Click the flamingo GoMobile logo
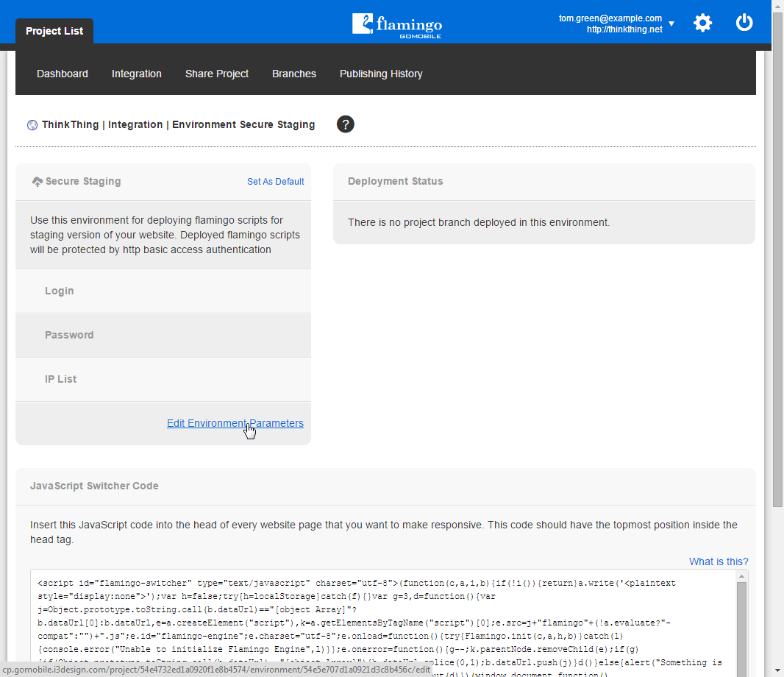Viewport: 784px width, 677px height. [x=397, y=26]
